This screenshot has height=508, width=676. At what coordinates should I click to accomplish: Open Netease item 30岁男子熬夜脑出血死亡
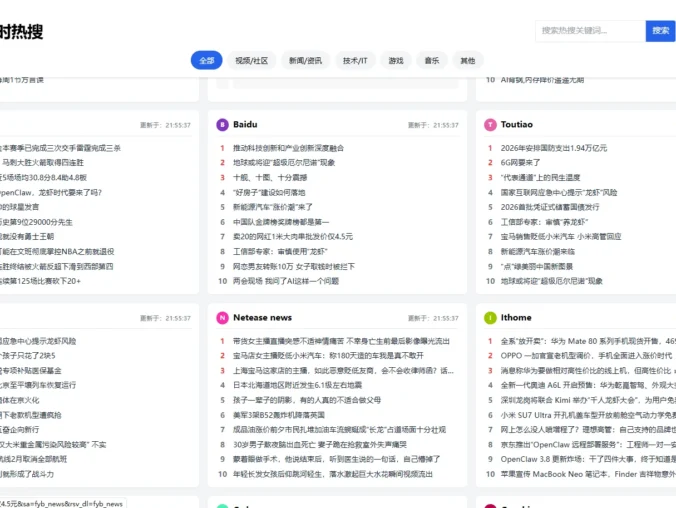[319, 445]
